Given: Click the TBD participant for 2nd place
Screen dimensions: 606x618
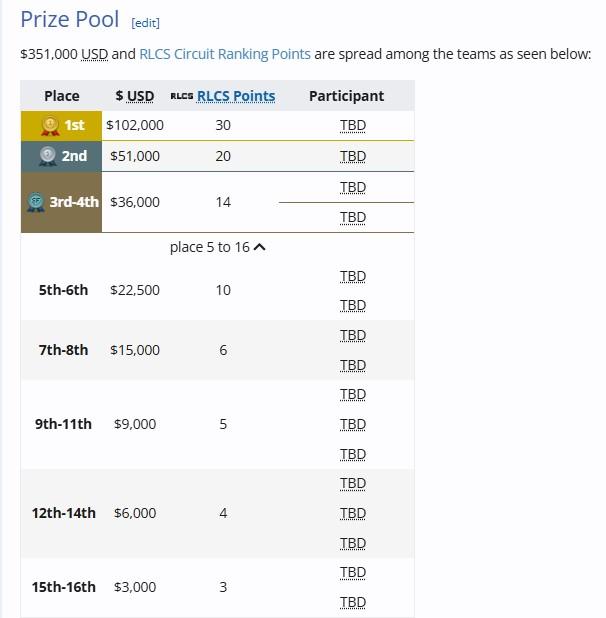Looking at the screenshot, I should (353, 156).
